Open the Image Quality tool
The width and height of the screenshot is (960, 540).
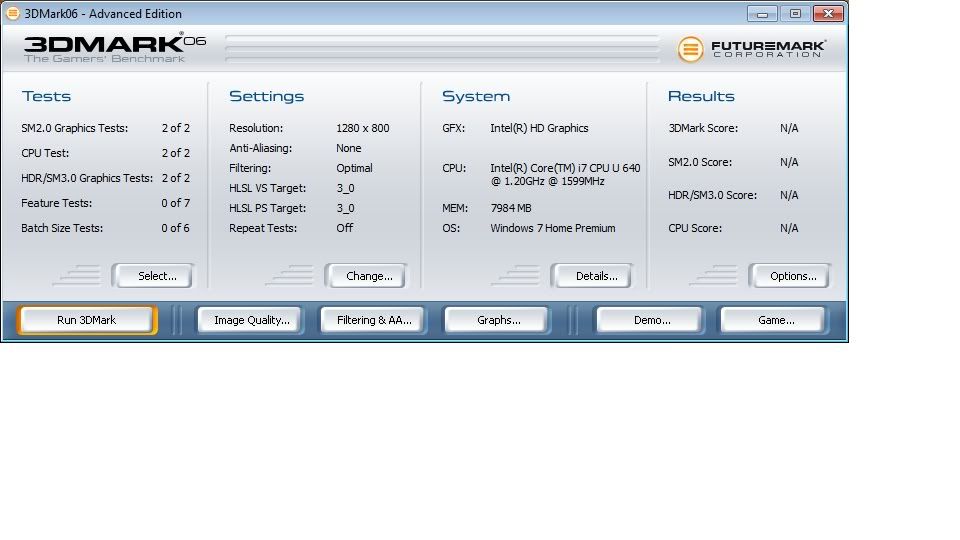click(251, 320)
